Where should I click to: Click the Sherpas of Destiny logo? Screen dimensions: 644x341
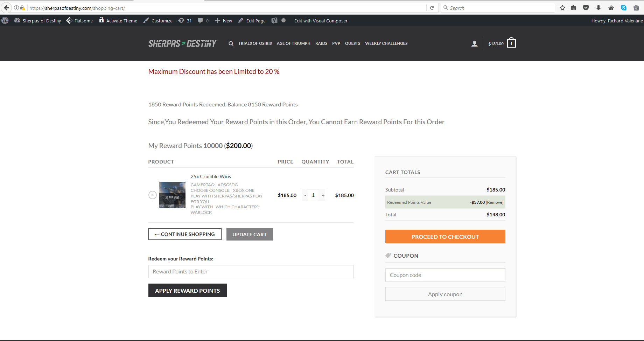point(183,43)
